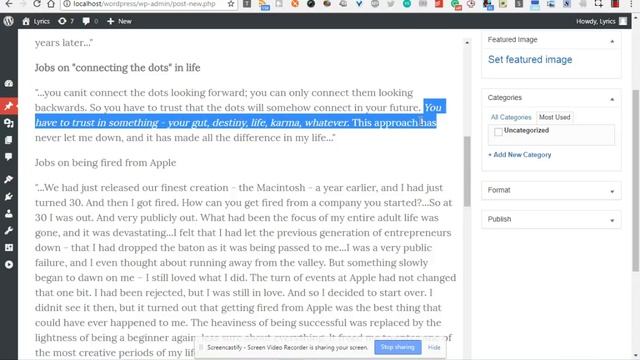Click the editor scroll-up arrow
This screenshot has height=360, width=640.
467,42
